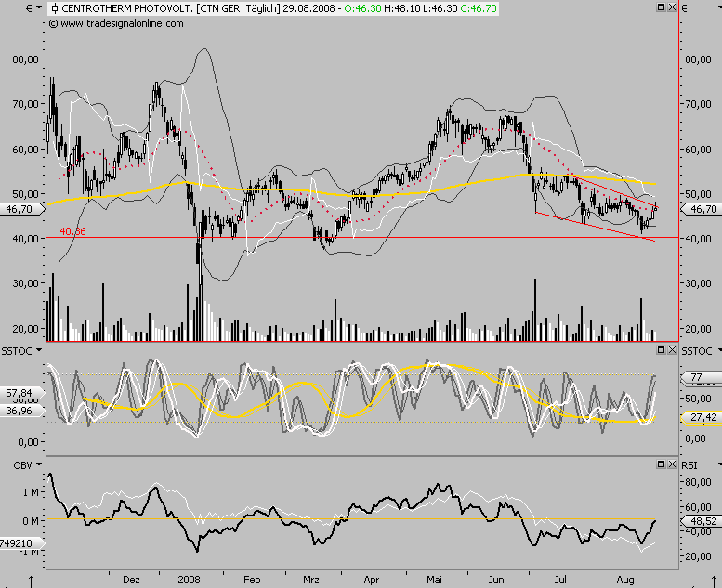Click the 57,84 stochastic value marker
Image resolution: width=722 pixels, height=588 pixels.
click(20, 393)
